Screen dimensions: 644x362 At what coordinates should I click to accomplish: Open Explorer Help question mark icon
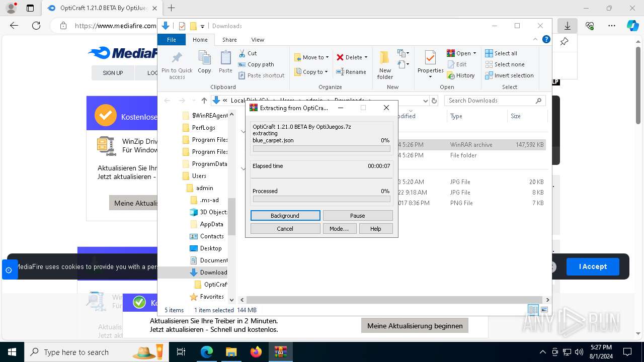coord(546,39)
